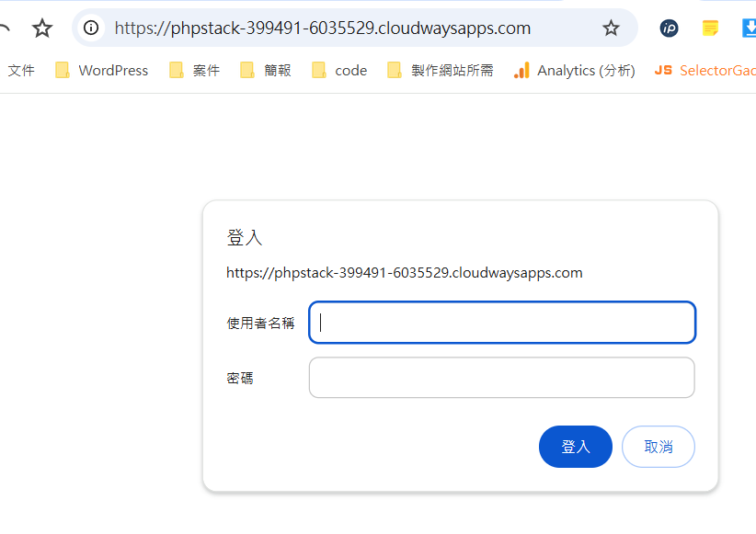Toggle focus on the 使用者名稱 field

point(501,322)
